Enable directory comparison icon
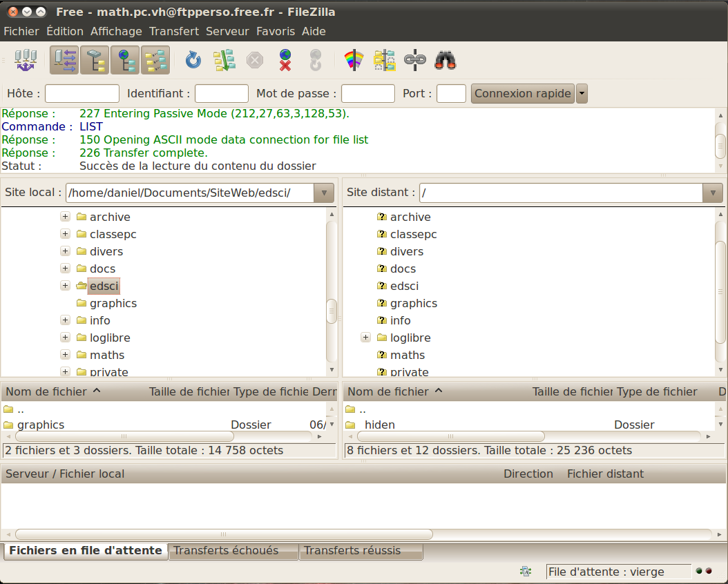Viewport: 728px width, 584px height. 384,61
